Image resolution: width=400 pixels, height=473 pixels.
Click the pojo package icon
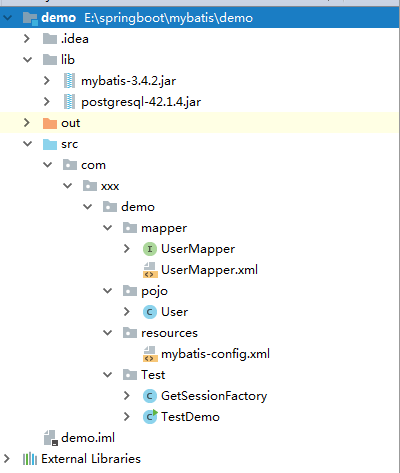(130, 291)
